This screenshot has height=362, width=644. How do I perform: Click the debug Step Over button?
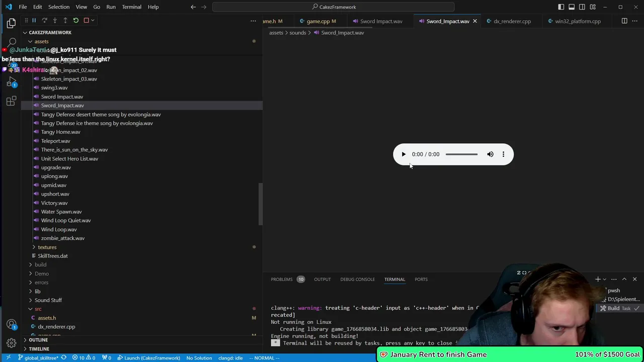[44, 20]
